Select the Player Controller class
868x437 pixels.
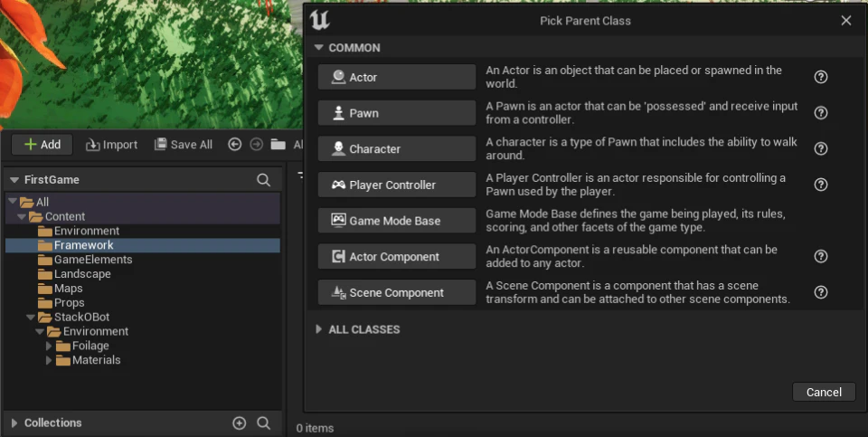point(396,185)
